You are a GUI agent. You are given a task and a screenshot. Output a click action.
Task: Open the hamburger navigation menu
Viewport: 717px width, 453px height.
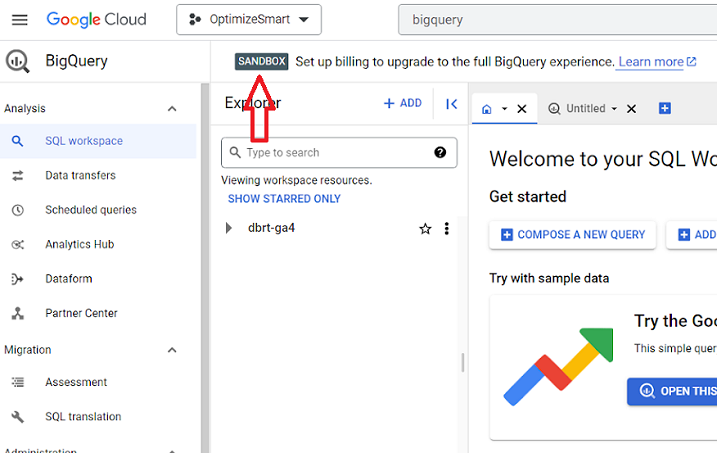click(20, 19)
